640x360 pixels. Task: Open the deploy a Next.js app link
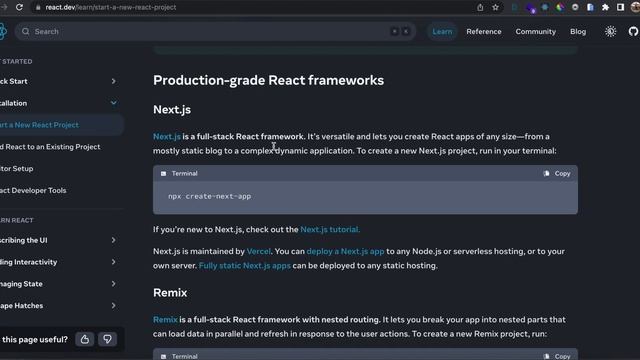(x=345, y=251)
